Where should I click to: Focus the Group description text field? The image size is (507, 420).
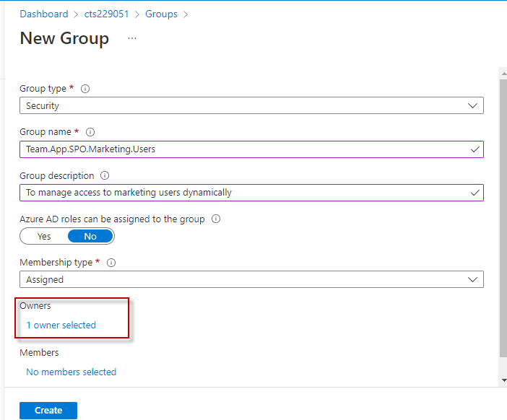pos(246,193)
